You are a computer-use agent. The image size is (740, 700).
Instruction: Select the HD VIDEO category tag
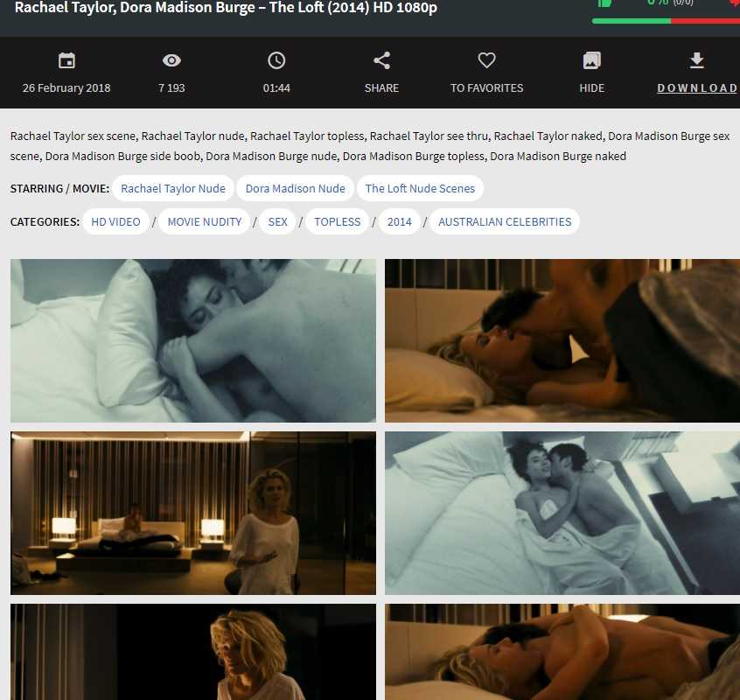pos(115,222)
